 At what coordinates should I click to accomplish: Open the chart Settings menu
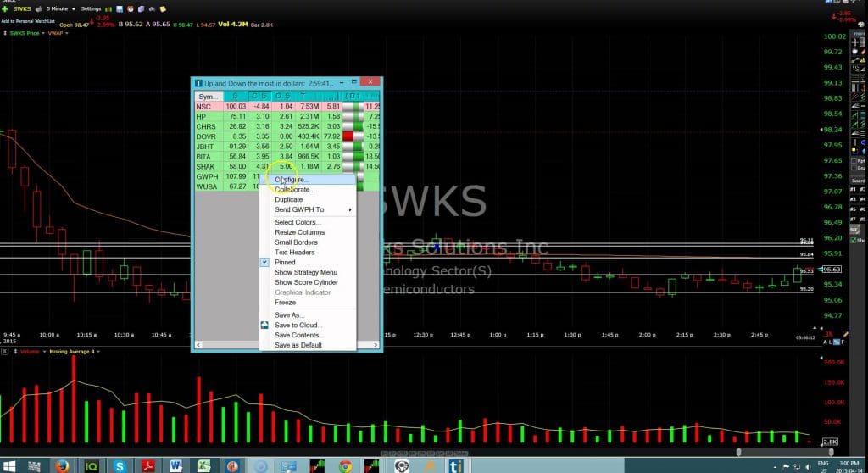[x=91, y=8]
